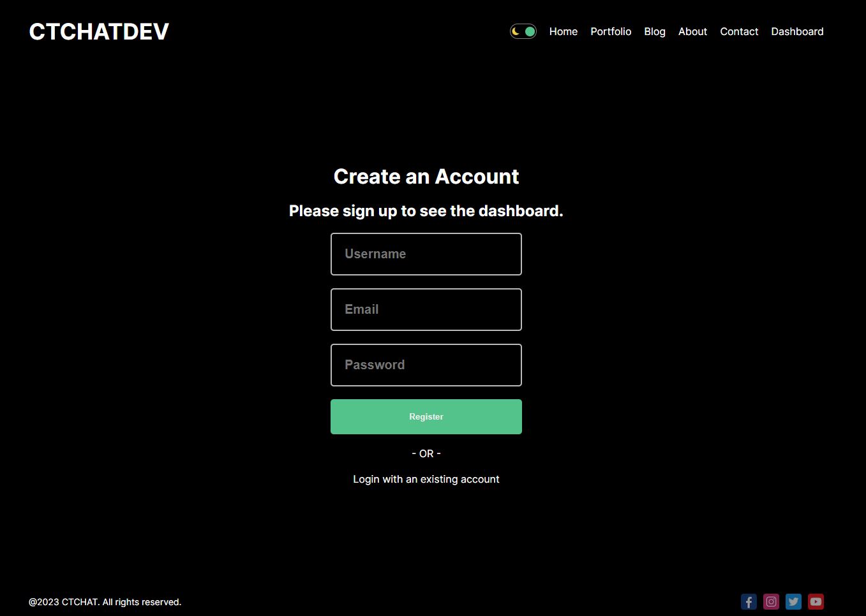
Task: Open the Instagram social icon
Action: [771, 601]
